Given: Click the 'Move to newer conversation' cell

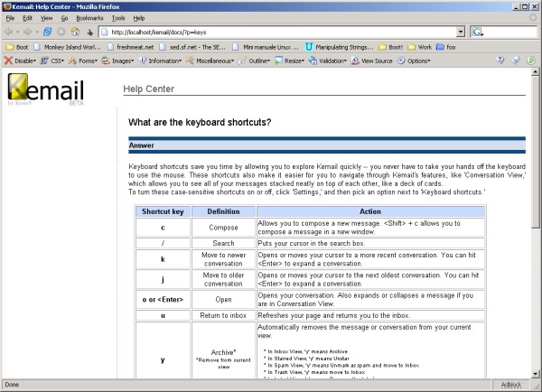Looking at the screenshot, I should [223, 259].
